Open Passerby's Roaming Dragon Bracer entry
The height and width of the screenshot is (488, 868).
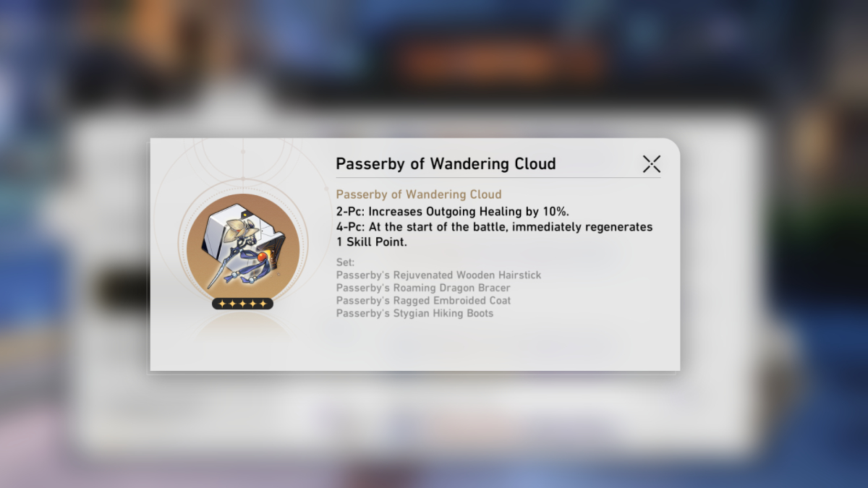pyautogui.click(x=423, y=288)
